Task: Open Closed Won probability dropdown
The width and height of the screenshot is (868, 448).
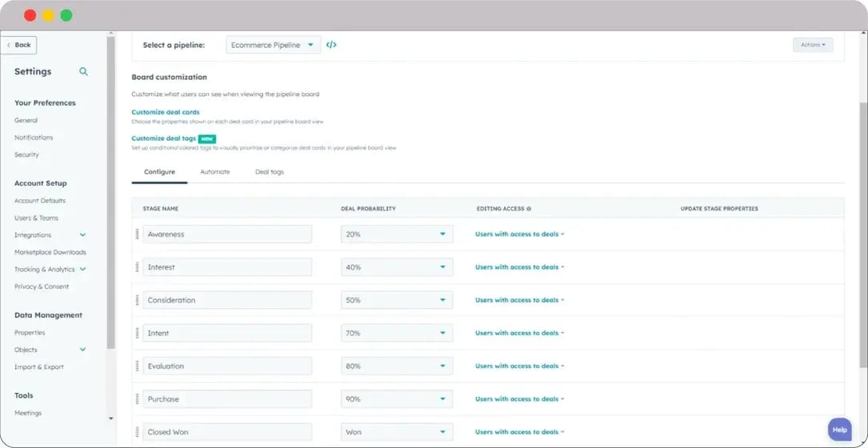Action: pos(397,432)
